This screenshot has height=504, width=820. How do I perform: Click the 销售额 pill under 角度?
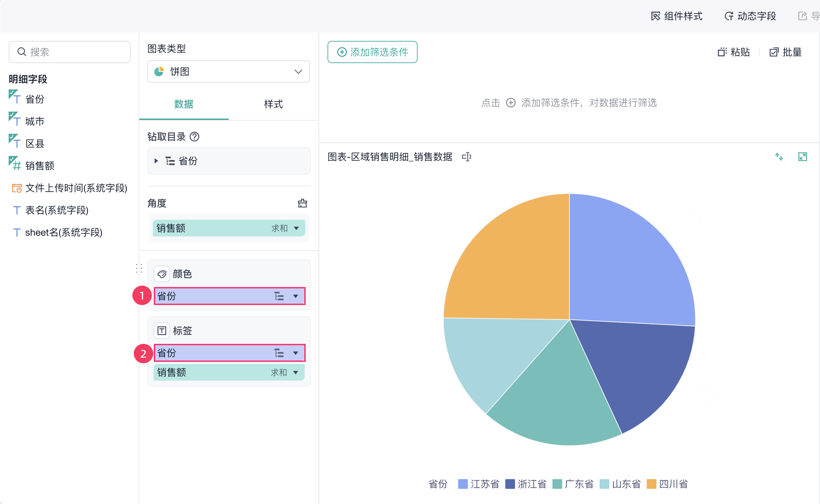point(229,228)
